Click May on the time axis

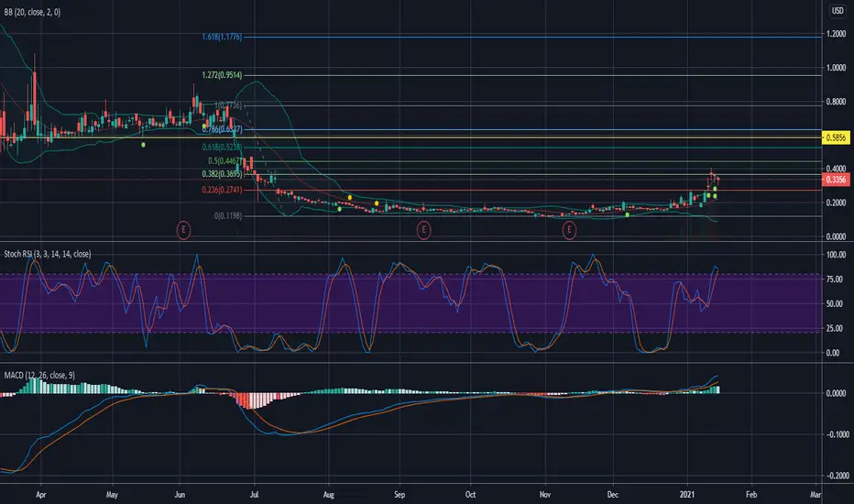tap(112, 495)
